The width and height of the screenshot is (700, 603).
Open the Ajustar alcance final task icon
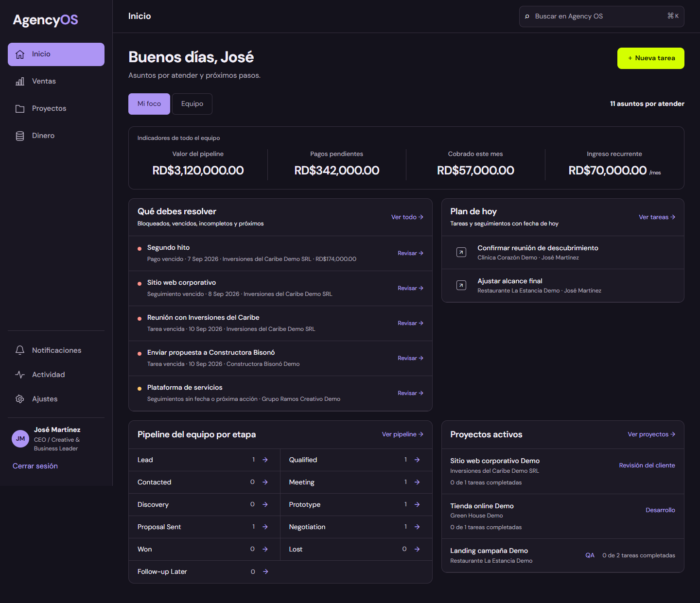(x=461, y=285)
